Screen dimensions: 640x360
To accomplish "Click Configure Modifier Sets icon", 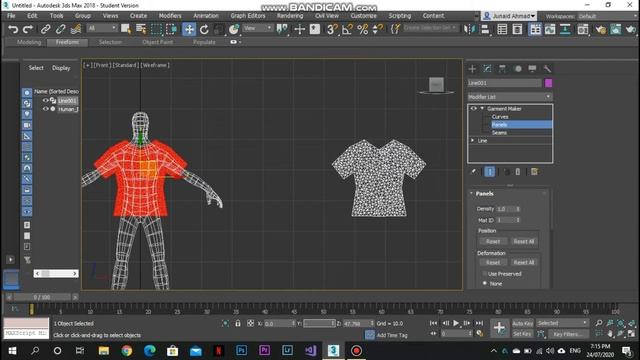I will tap(534, 172).
